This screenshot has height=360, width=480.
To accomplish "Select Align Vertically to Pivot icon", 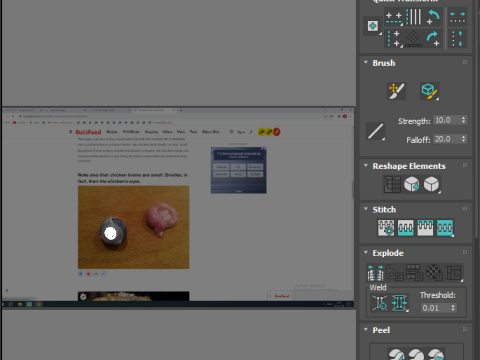I will (x=394, y=39).
